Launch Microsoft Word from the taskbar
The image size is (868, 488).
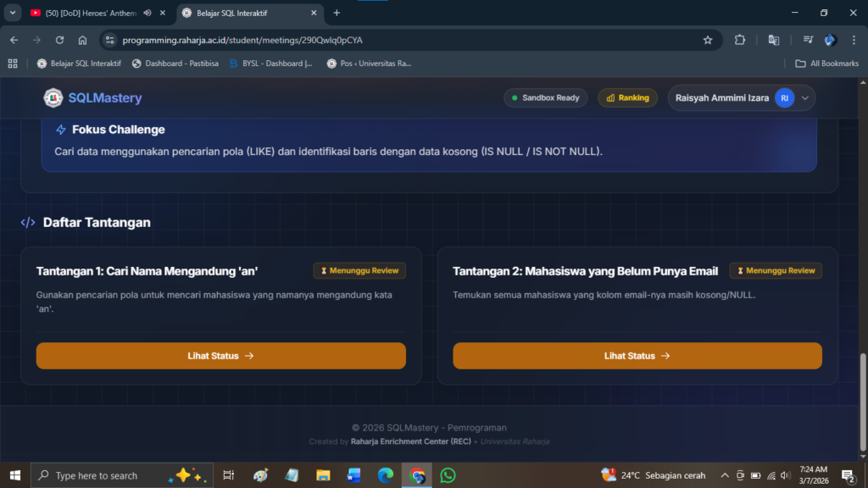point(354,475)
